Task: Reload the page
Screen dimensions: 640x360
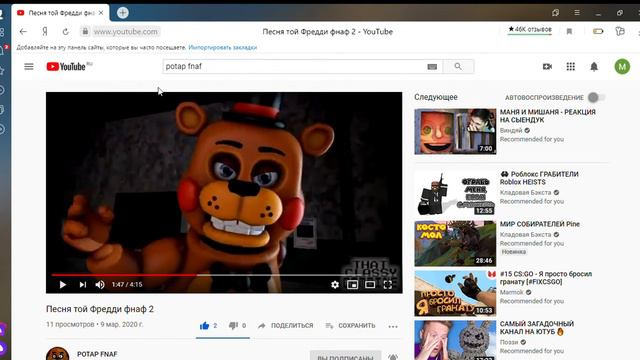Action: (x=65, y=31)
